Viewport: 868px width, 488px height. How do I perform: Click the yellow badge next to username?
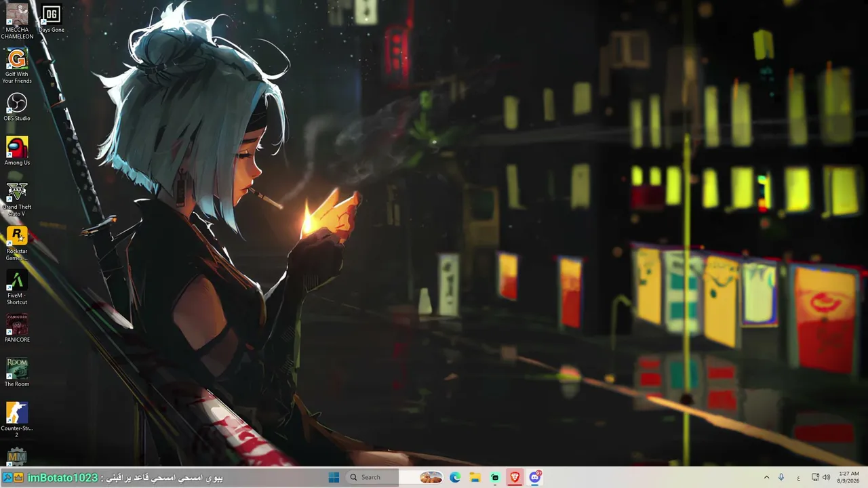click(19, 478)
